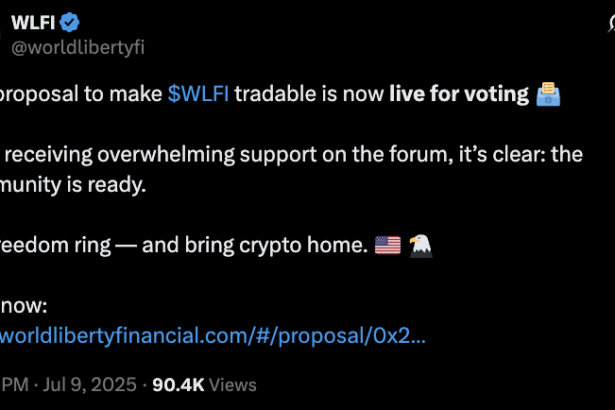Viewport: 615px width, 410px height.
Task: Click the ballot box emoji
Action: tap(549, 95)
